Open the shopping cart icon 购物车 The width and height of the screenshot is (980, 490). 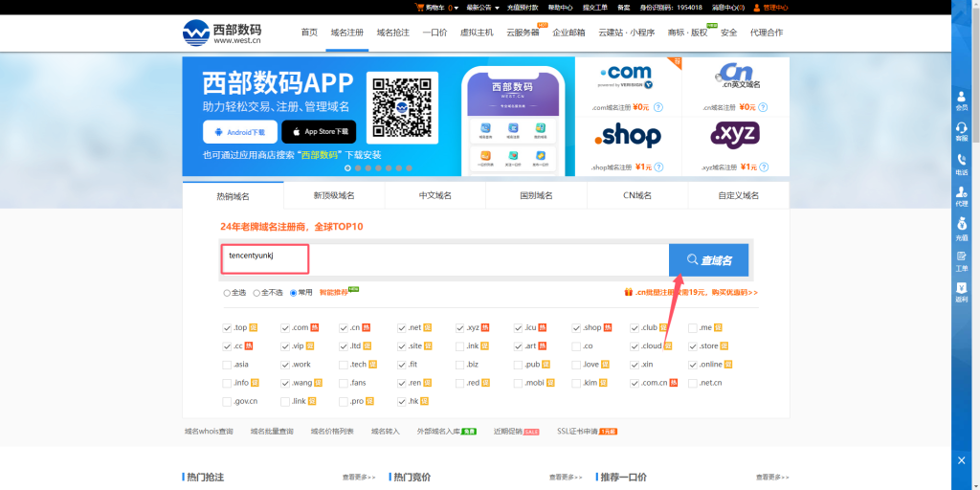(419, 8)
